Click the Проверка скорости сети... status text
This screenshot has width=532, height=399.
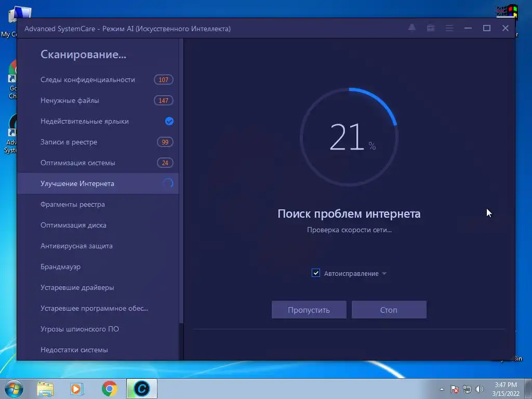click(x=349, y=230)
